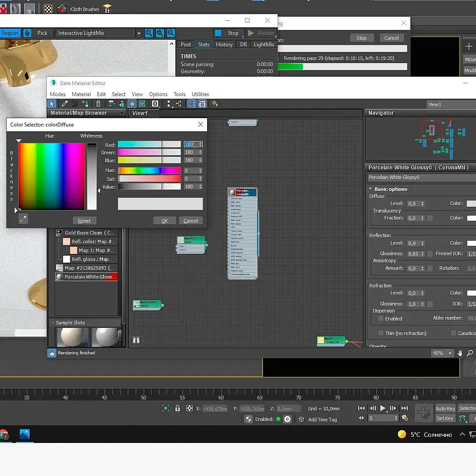Click zoom fit icon in Corona frame buffer
The height and width of the screenshot is (476, 476).
coord(171,33)
